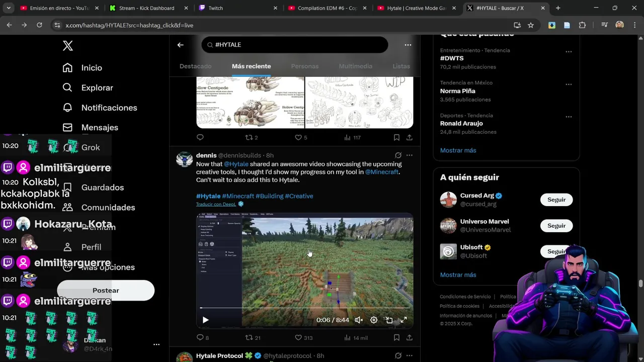
Task: Open Ronald Araujo trend
Action: [x=461, y=123]
